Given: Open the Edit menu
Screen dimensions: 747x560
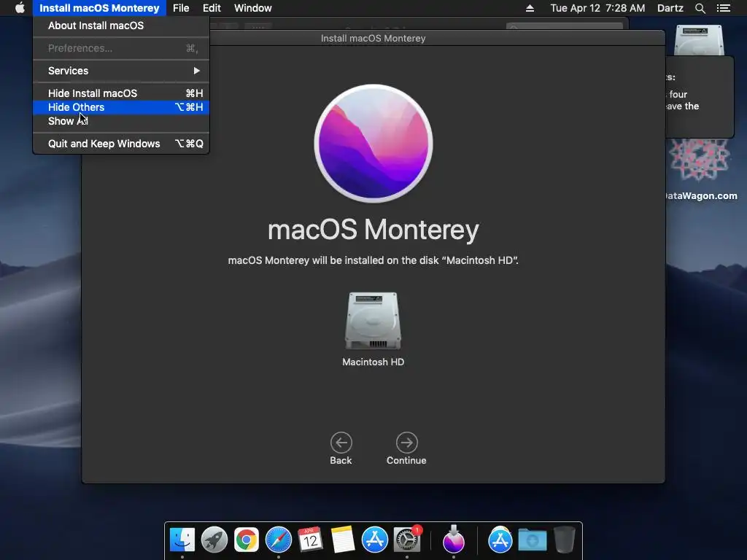Looking at the screenshot, I should click(212, 8).
